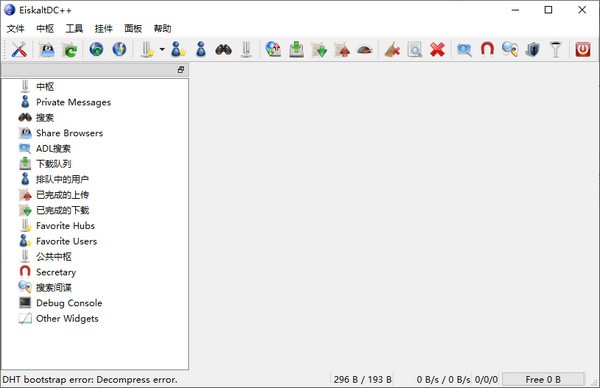Click the Free 0 B progress bar
Viewport: 600px width, 388px height.
[x=543, y=379]
